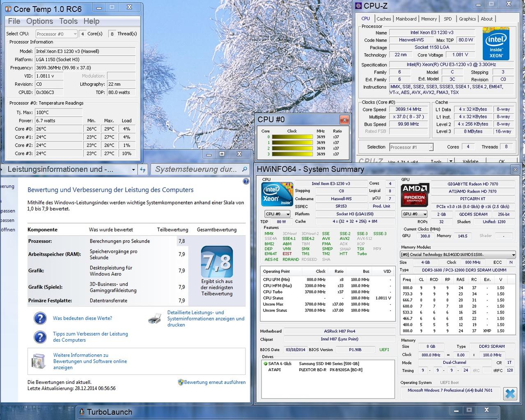
Task: Open Help menu in Core Temp
Action: pos(92,21)
